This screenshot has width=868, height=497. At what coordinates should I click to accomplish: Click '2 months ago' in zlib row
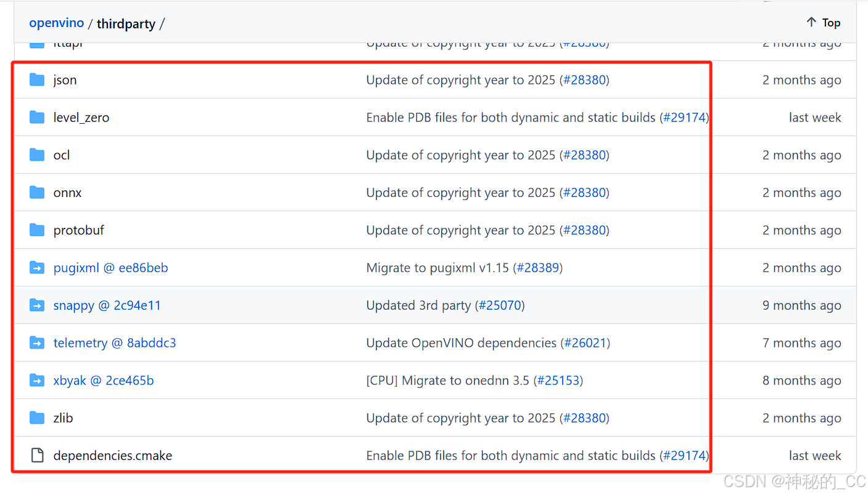click(x=801, y=418)
